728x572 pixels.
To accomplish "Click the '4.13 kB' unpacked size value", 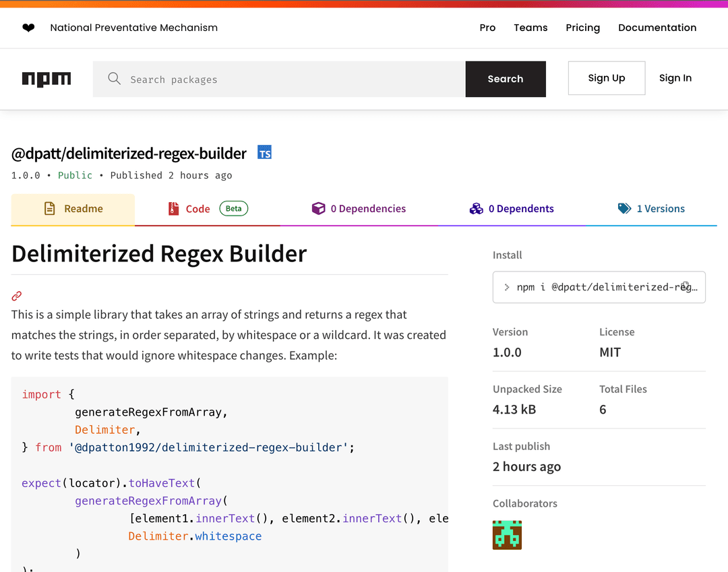I will click(x=514, y=409).
